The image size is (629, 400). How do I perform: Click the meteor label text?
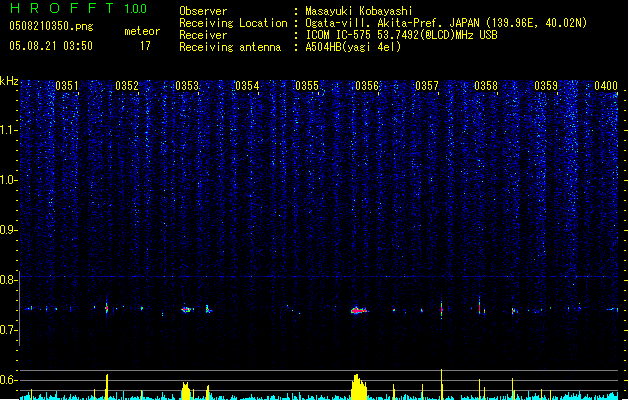(x=142, y=31)
